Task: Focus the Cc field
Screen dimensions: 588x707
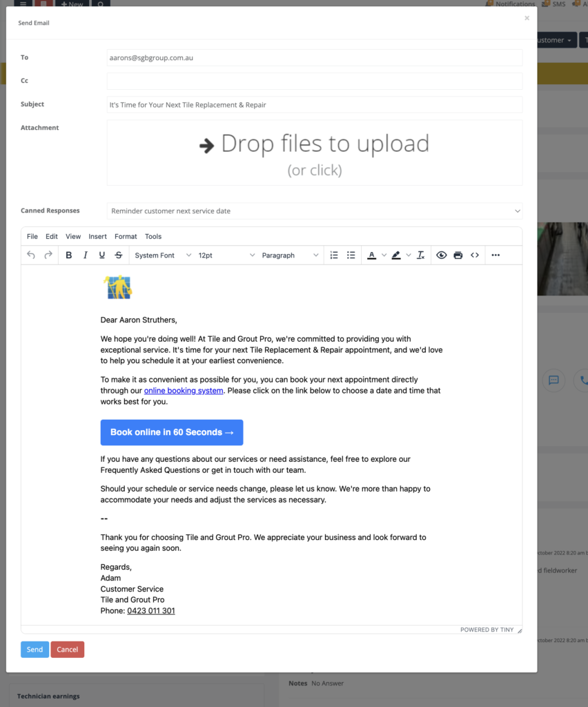Action: (315, 81)
